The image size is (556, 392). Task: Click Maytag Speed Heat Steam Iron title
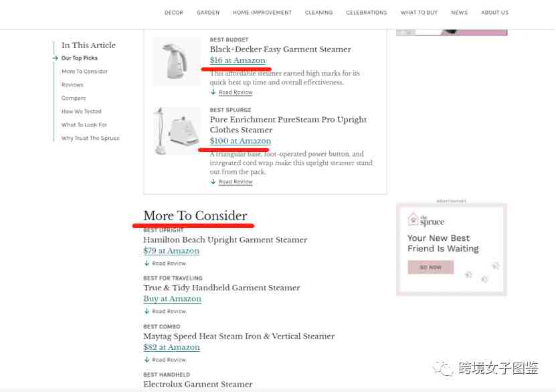pyautogui.click(x=239, y=336)
